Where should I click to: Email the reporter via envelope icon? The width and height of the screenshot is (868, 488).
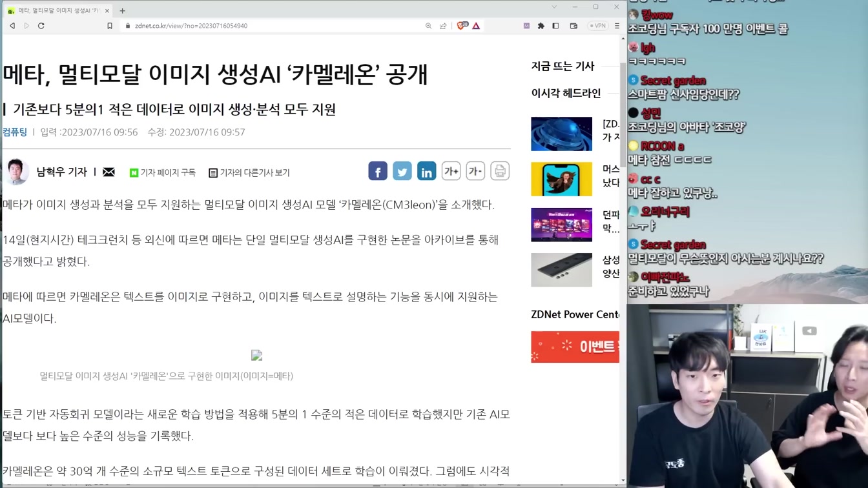108,172
